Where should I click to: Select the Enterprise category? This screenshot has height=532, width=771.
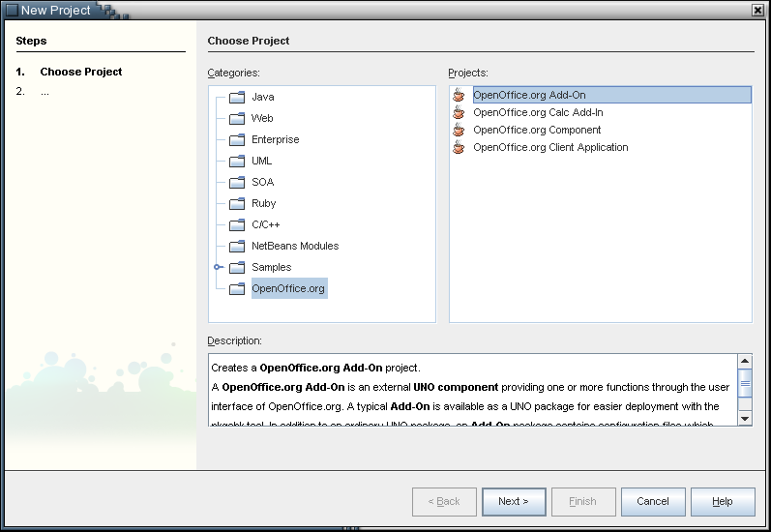coord(276,139)
